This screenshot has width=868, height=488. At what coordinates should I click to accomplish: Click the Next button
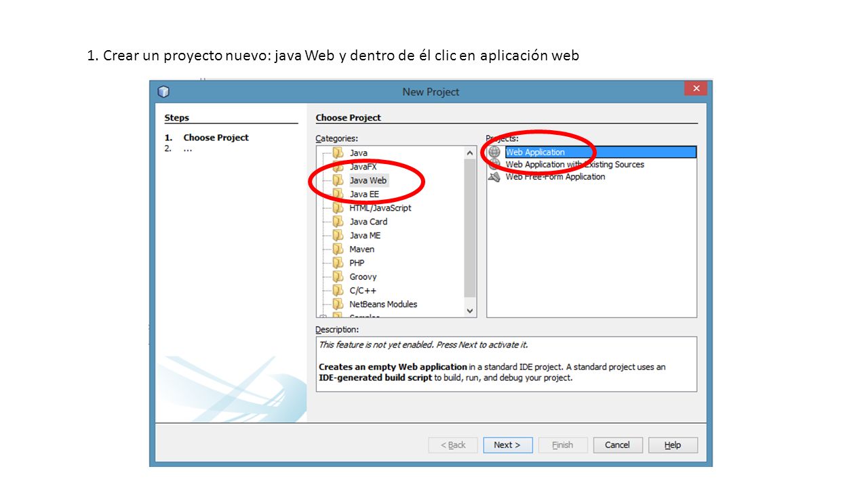(x=508, y=445)
